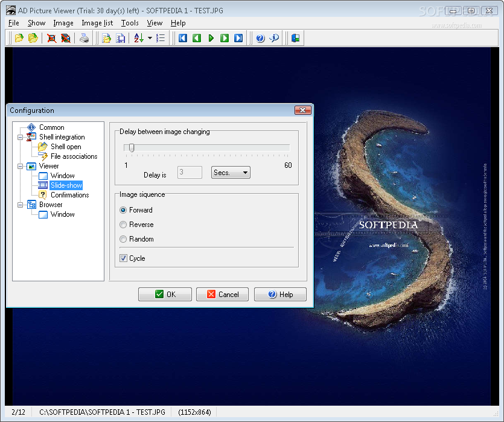The height and width of the screenshot is (422, 504).
Task: Click the numbered list icon
Action: coord(161,38)
